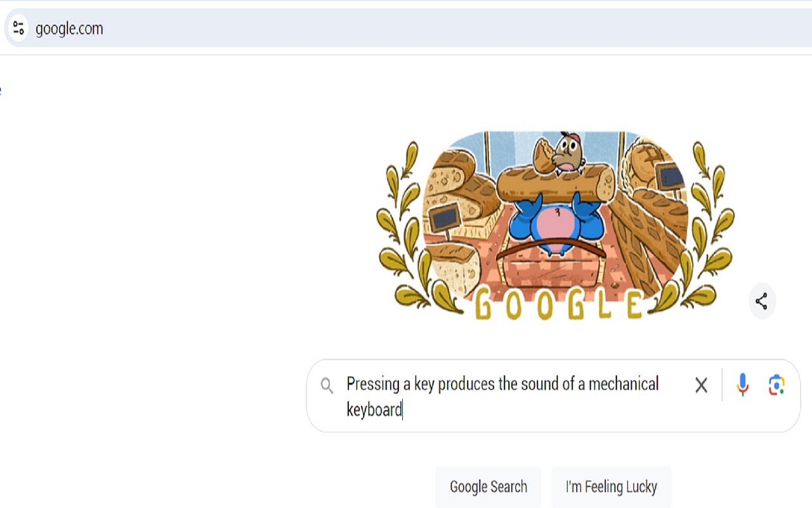Click the typed search text in the box

(x=501, y=384)
